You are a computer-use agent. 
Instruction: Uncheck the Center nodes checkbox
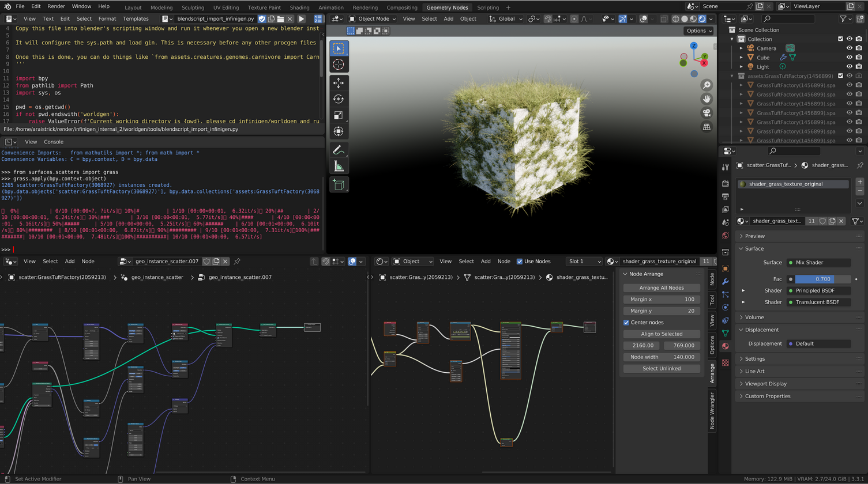(x=626, y=323)
